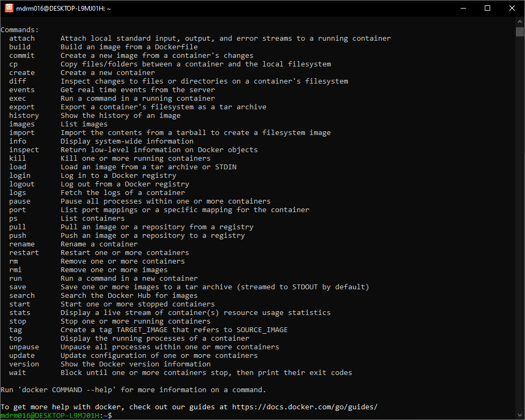Click the docs.docker.com guides URL

pyautogui.click(x=305, y=407)
